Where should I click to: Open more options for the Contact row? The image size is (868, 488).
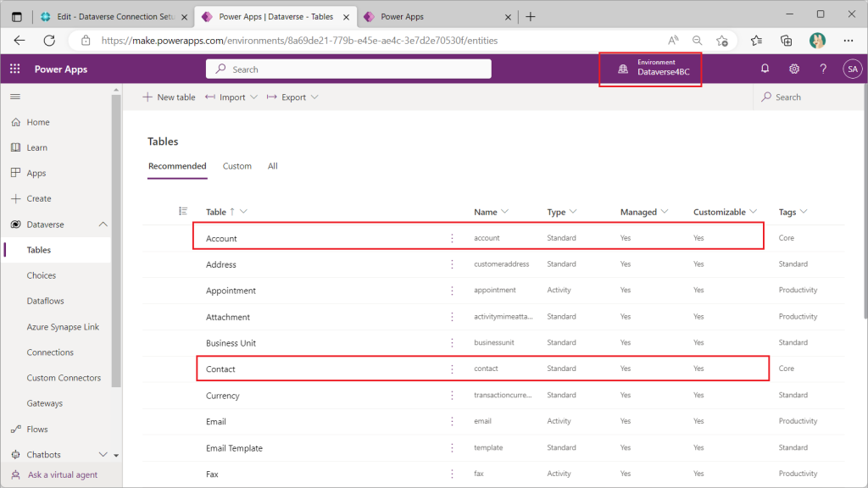(x=452, y=369)
